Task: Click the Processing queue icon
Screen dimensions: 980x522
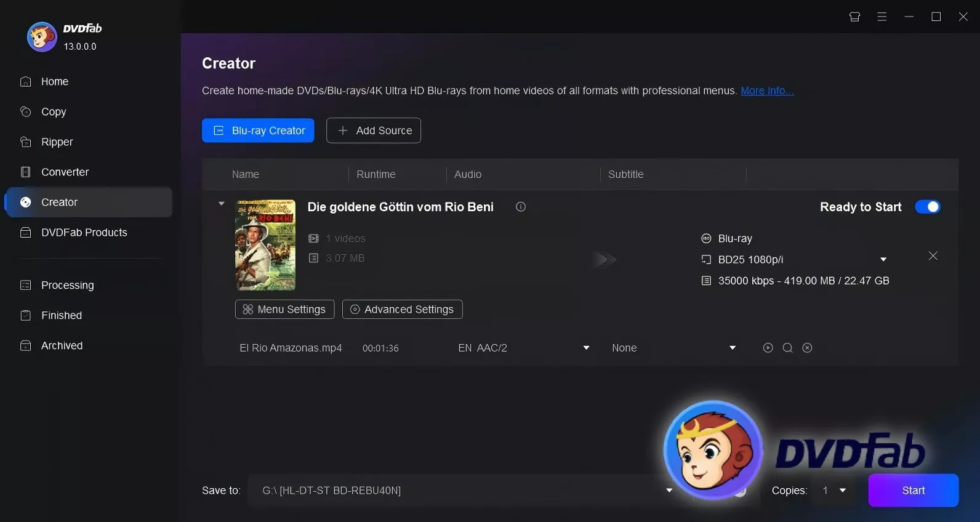Action: tap(26, 285)
